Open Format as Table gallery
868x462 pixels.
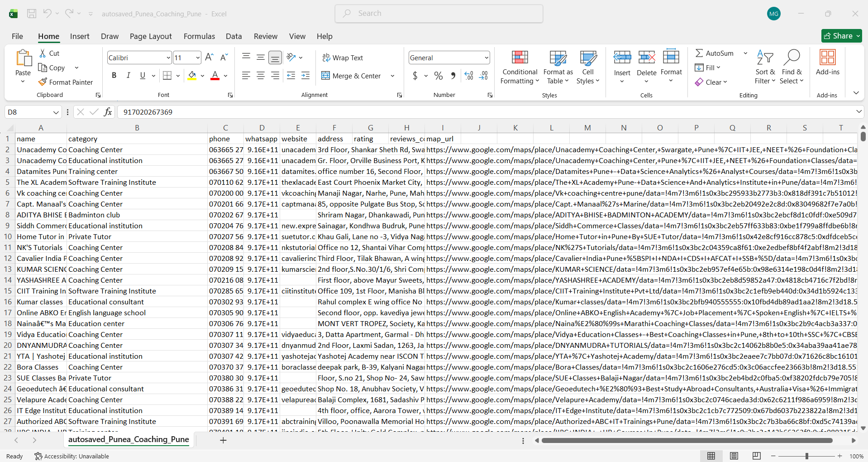coord(558,67)
